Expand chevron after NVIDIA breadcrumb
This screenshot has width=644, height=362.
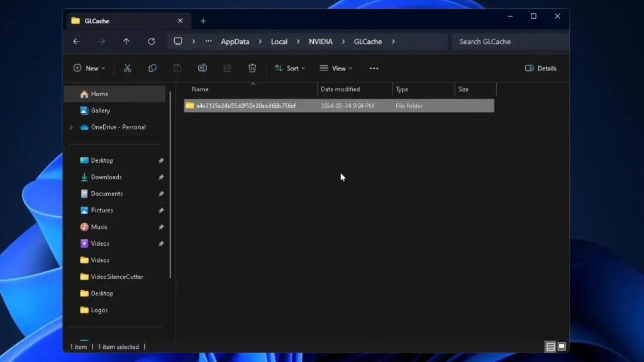[x=343, y=41]
